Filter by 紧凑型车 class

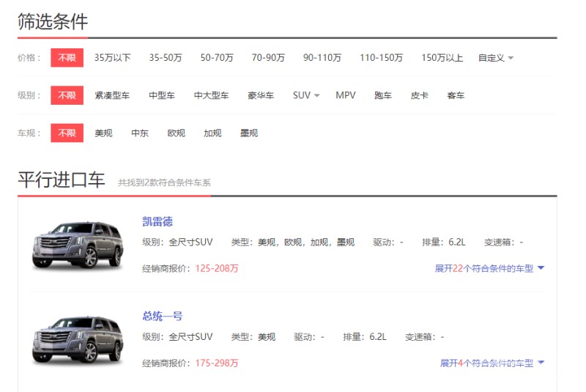[112, 95]
